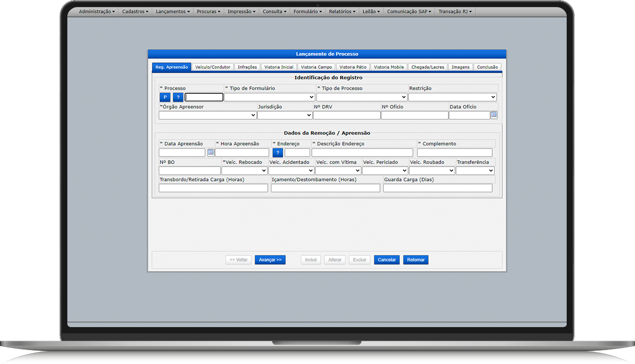Open the Consulta menu
This screenshot has width=635, height=364.
[274, 11]
